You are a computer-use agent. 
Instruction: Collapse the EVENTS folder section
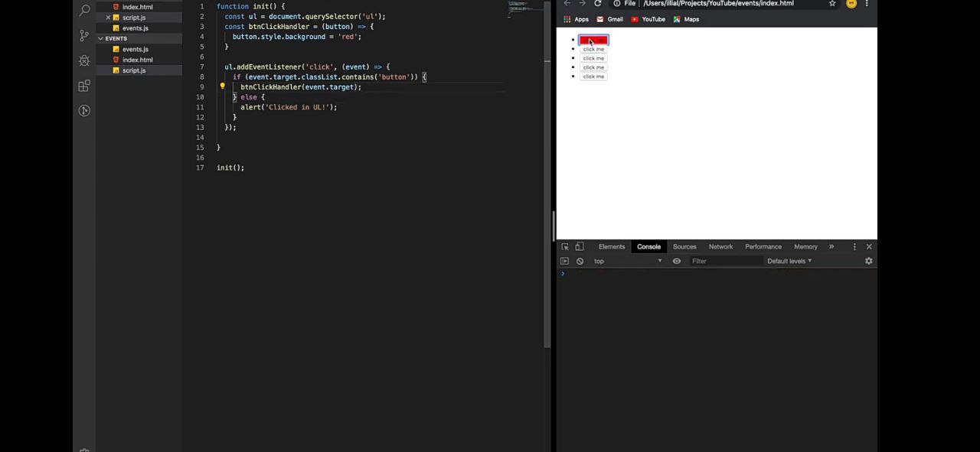coord(116,38)
